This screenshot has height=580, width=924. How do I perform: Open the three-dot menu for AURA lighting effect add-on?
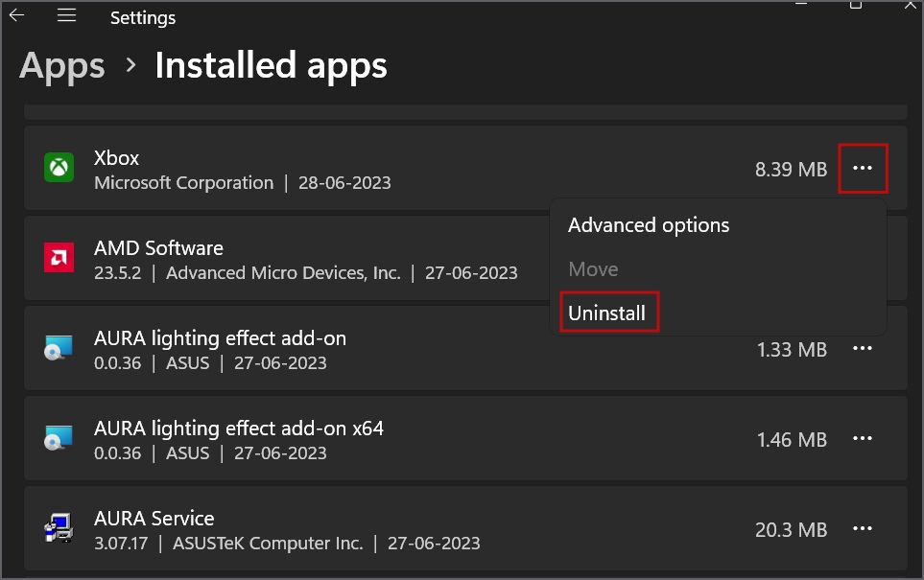pos(863,349)
